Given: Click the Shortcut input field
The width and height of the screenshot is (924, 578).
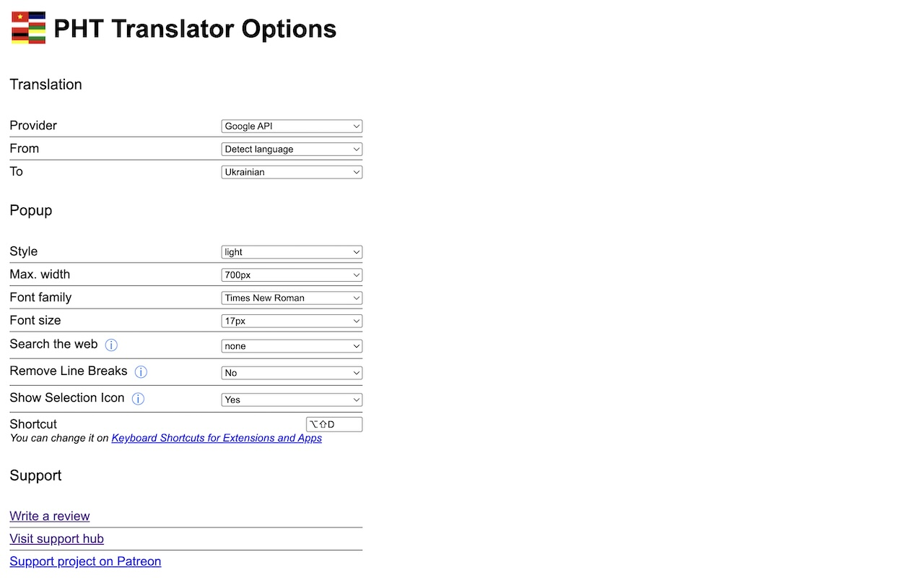Looking at the screenshot, I should 334,424.
